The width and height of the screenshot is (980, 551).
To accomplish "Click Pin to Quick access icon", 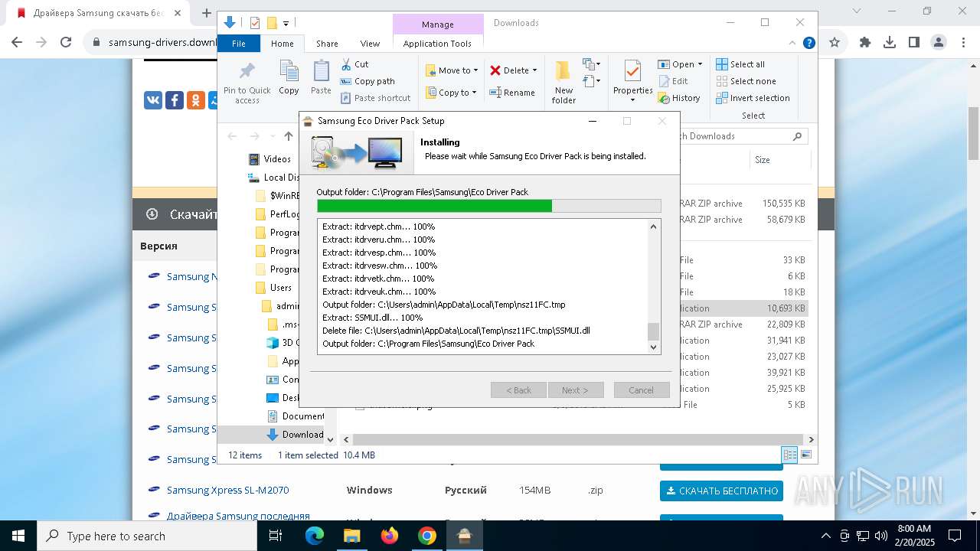I will 247,72.
